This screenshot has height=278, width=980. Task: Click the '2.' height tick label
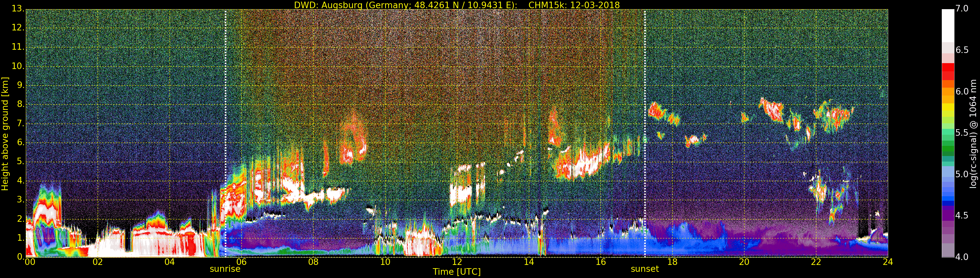pos(21,218)
